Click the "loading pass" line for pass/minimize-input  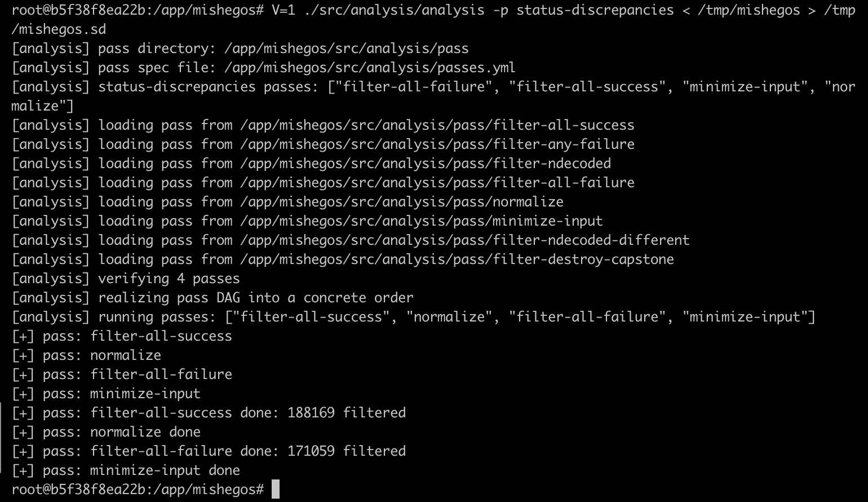307,221
